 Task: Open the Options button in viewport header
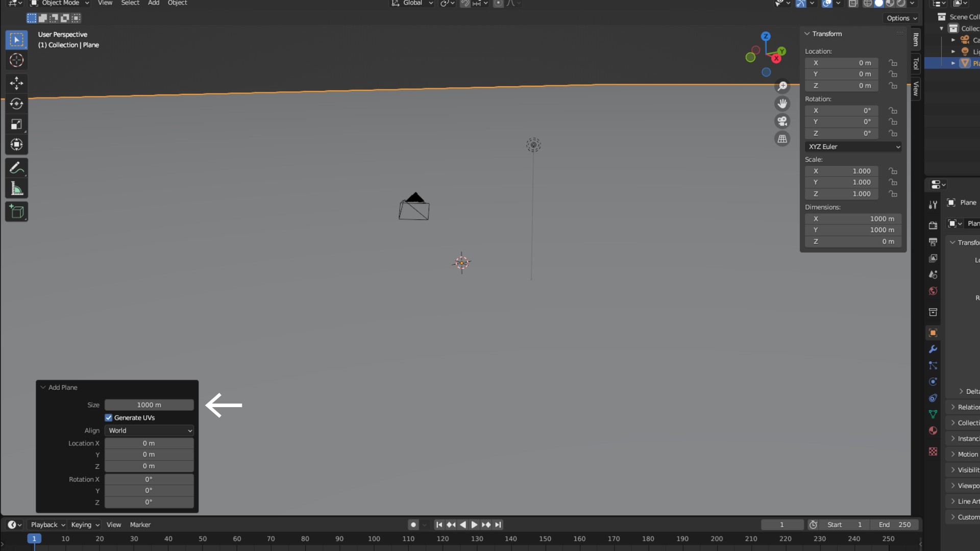coord(901,18)
